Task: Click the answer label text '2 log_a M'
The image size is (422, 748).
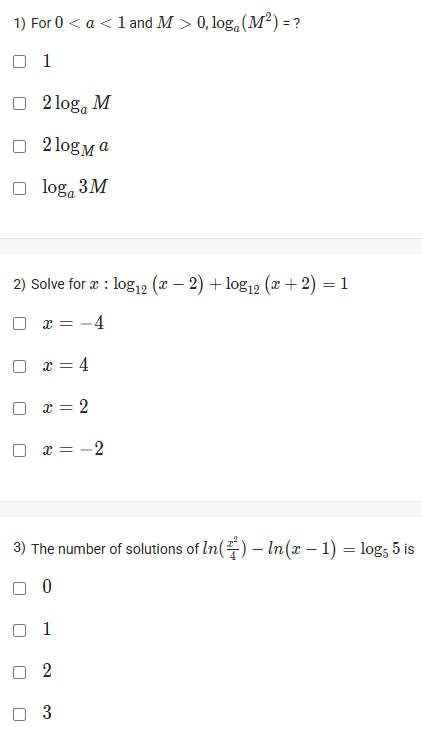Action: 76,104
